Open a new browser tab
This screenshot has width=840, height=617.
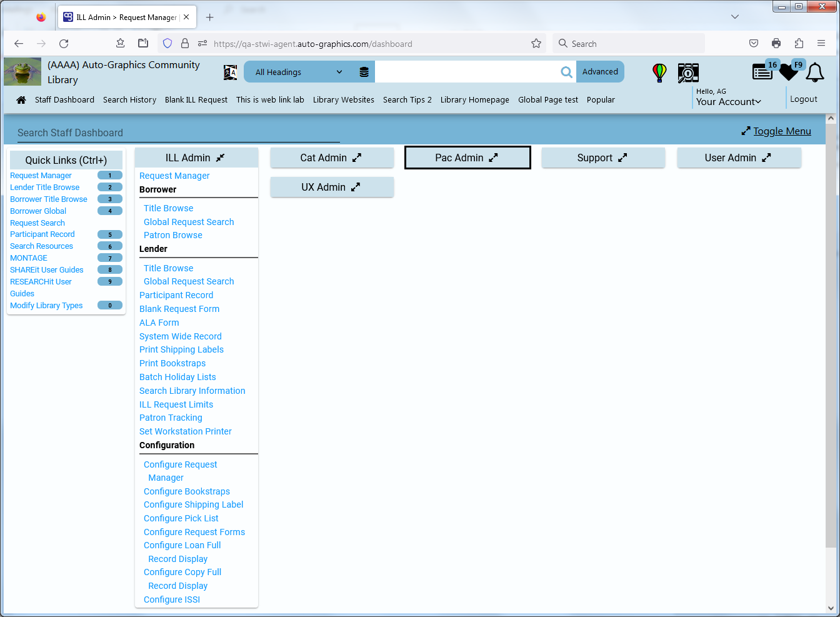coord(210,18)
